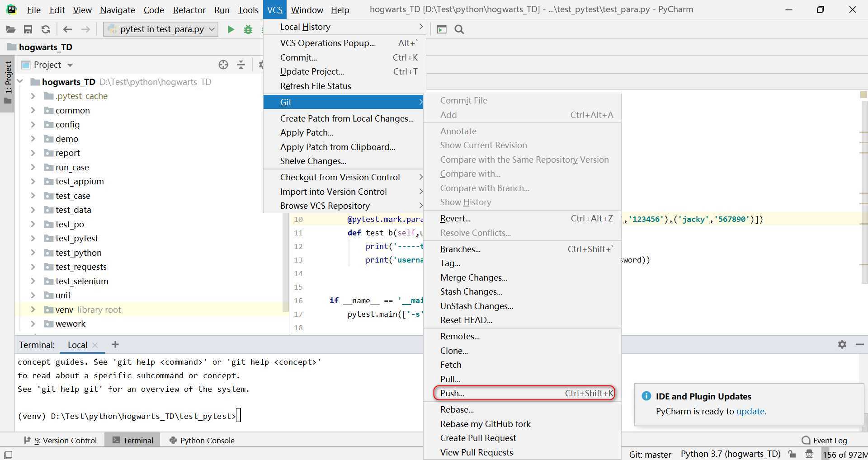Click the editor inspection indicator square
Viewport: 868px width, 460px height.
[863, 95]
